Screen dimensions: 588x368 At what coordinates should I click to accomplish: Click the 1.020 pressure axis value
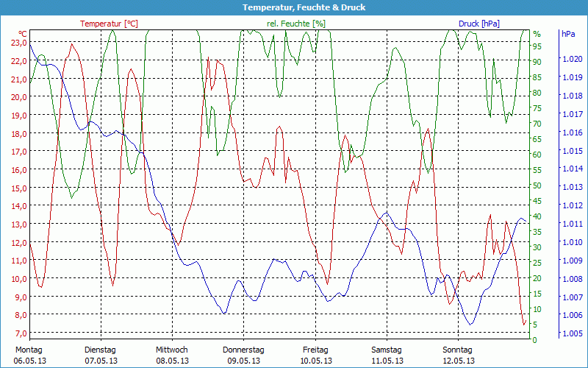coord(573,59)
